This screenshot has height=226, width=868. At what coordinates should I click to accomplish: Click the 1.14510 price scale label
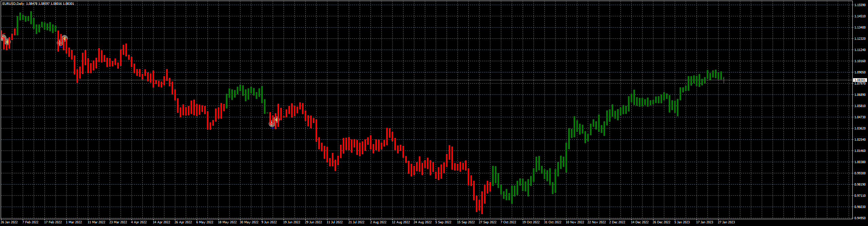tap(860, 16)
